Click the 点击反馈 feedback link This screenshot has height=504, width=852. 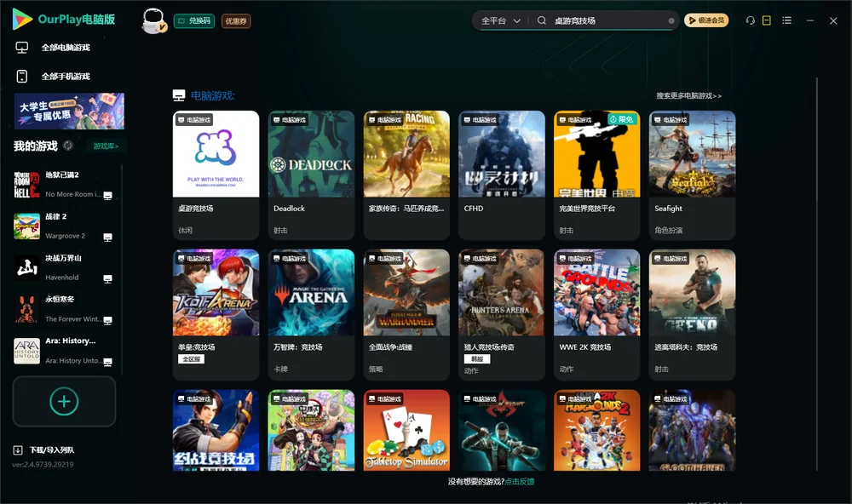(x=520, y=482)
